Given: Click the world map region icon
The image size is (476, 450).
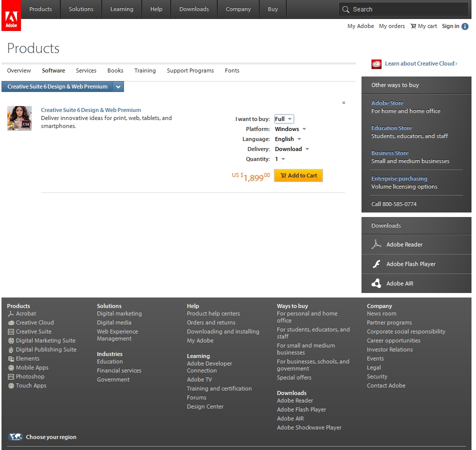Looking at the screenshot, I should coord(15,436).
